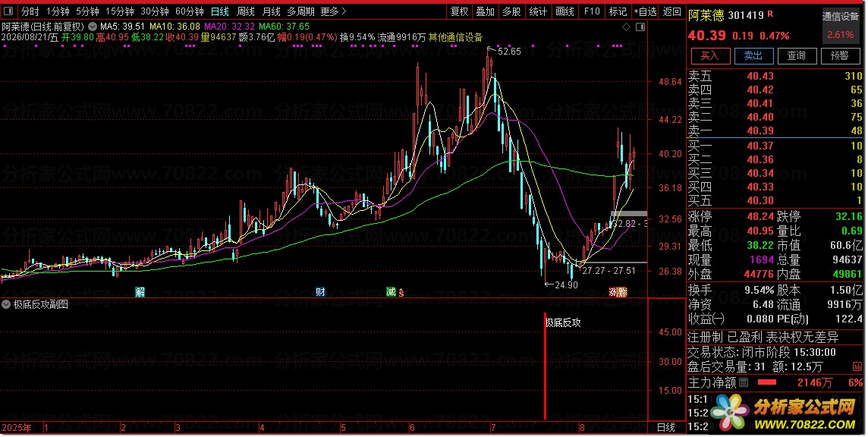Open the 统计 statistics tool

537,11
